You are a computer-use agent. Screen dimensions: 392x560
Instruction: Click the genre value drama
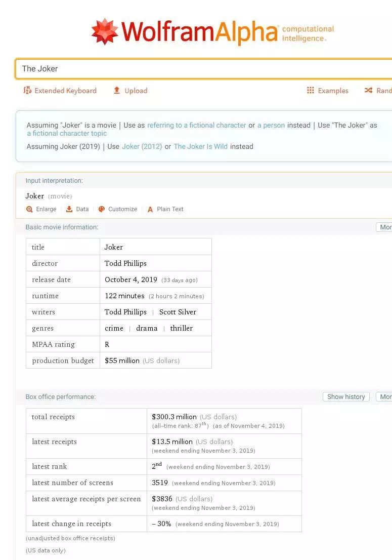pos(147,328)
